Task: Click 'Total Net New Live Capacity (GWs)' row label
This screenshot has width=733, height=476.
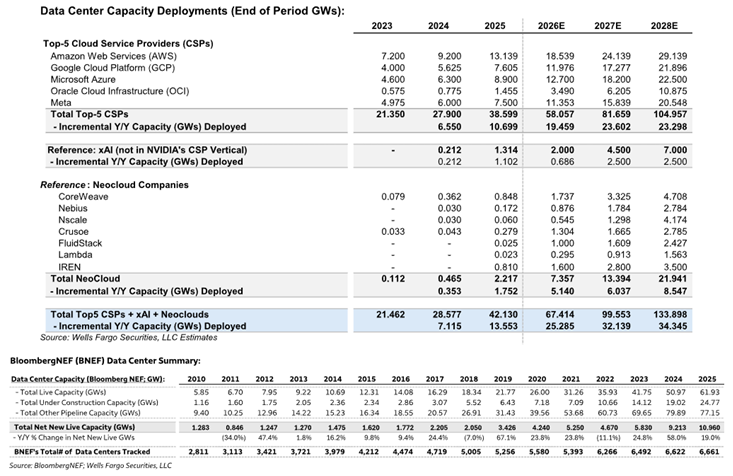Action: pos(75,427)
